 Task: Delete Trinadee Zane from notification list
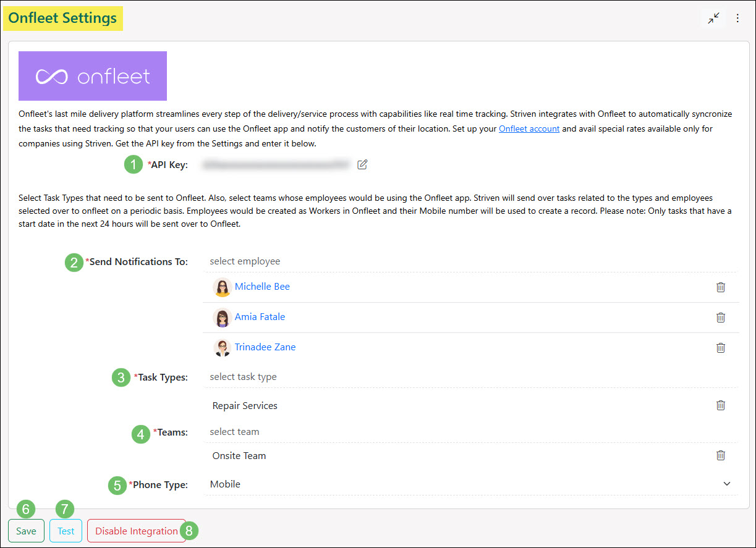[x=720, y=347]
